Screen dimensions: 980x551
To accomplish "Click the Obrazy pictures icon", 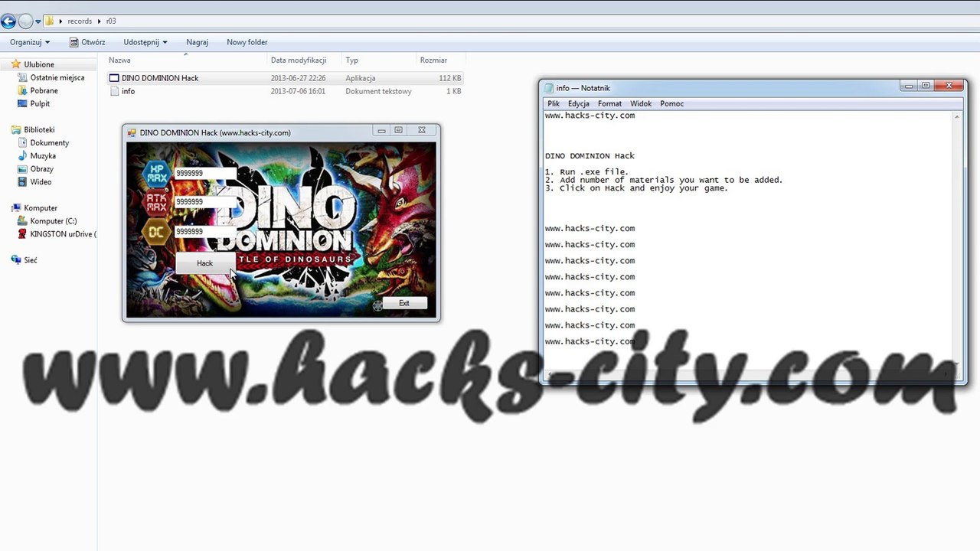I will pos(22,168).
